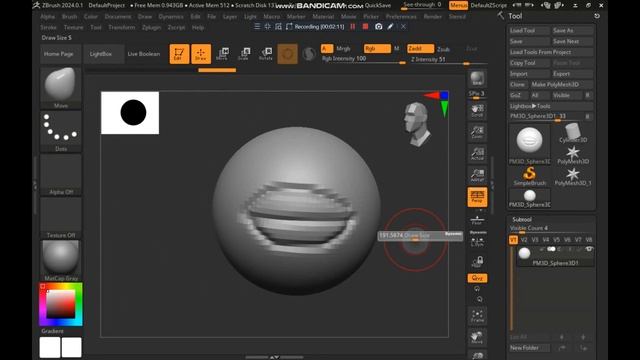Click the head-shaped camera view indicator
This screenshot has width=640, height=360.
[x=416, y=124]
